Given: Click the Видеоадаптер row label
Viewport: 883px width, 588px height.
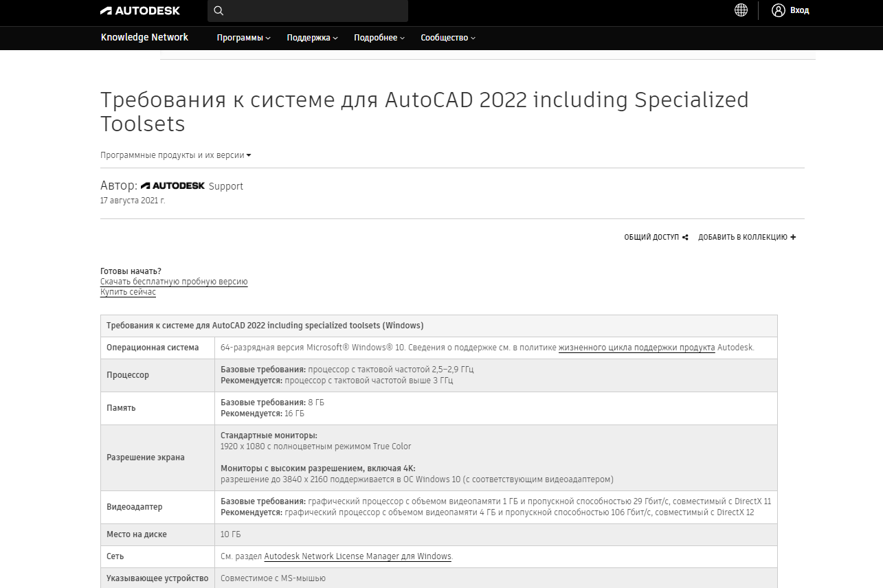Looking at the screenshot, I should (135, 507).
